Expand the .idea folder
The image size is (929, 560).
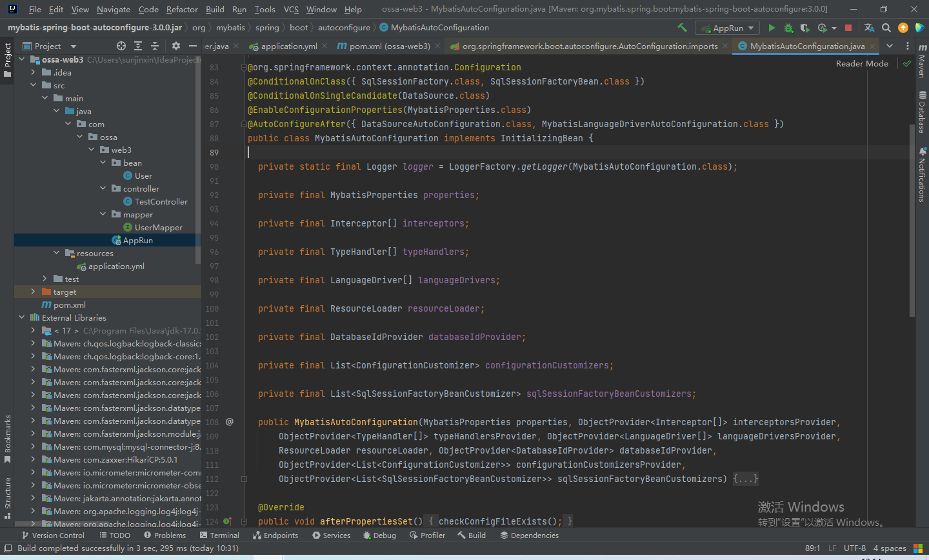(34, 72)
